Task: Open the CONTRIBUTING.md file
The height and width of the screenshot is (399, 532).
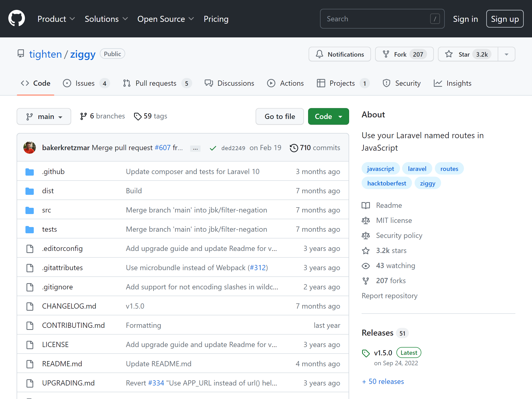Action: pos(74,325)
